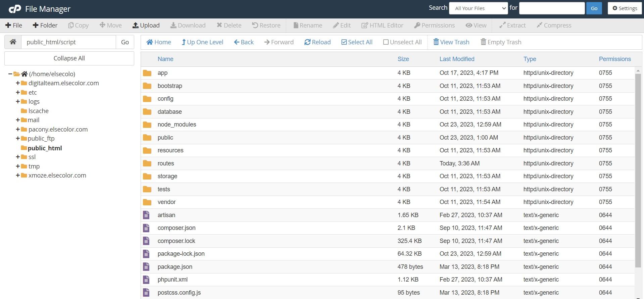
Task: Select the phpunit.xml file icon
Action: pos(146,280)
